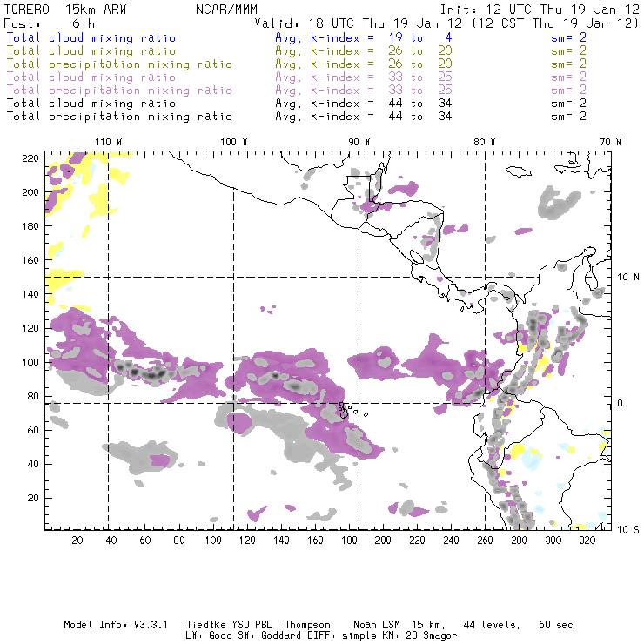Click the "260" tick on horizontal axis
The image size is (644, 644).
tap(485, 540)
